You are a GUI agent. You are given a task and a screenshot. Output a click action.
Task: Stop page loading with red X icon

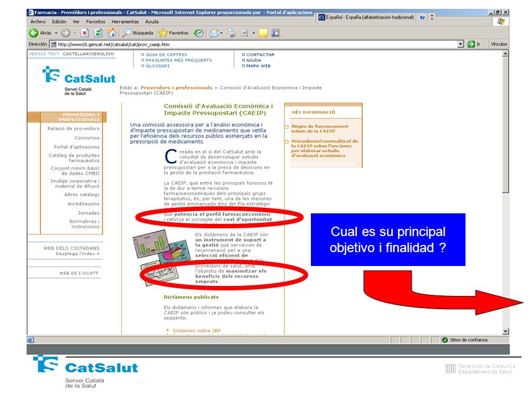[x=84, y=33]
